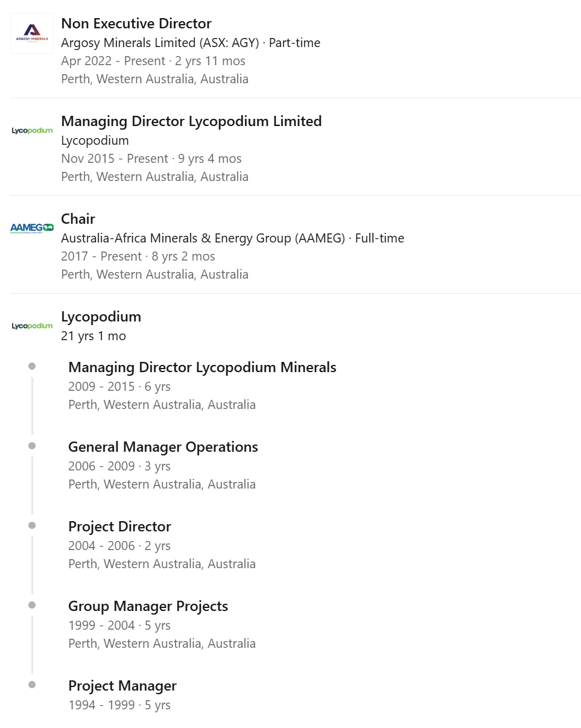Click the AAMEG logo next to Chair
Image resolution: width=581 pixels, height=728 pixels.
point(32,228)
